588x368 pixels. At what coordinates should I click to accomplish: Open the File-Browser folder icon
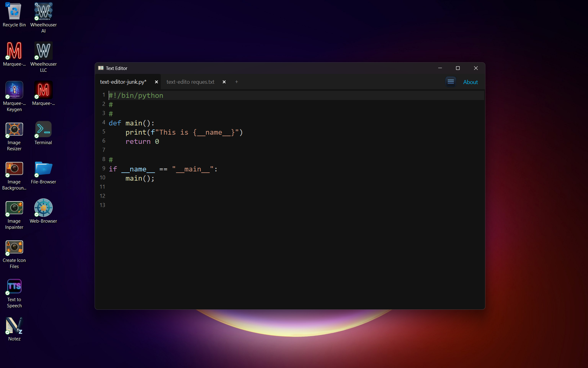click(43, 172)
